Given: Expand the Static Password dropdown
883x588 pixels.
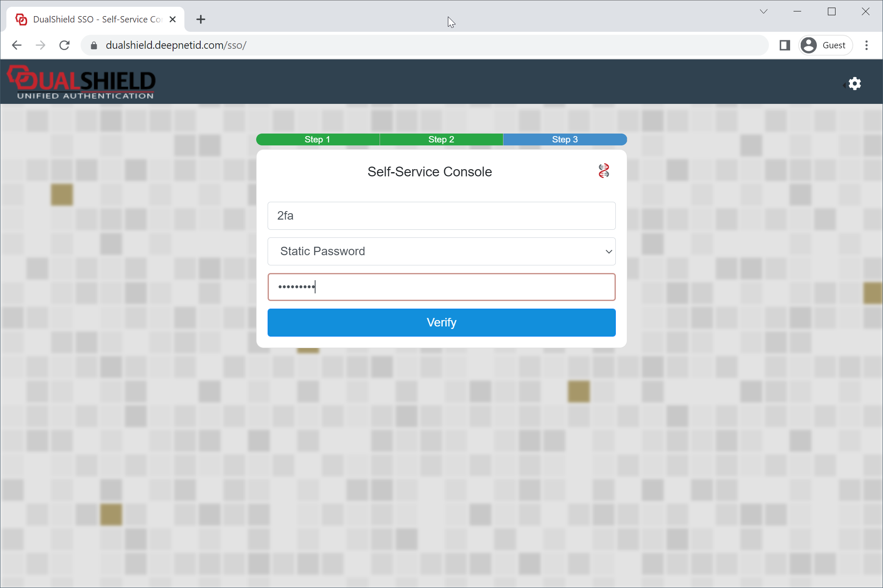Looking at the screenshot, I should (x=441, y=251).
